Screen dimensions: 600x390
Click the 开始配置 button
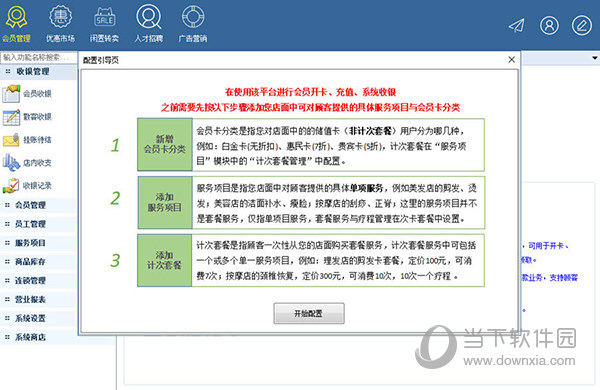point(309,313)
